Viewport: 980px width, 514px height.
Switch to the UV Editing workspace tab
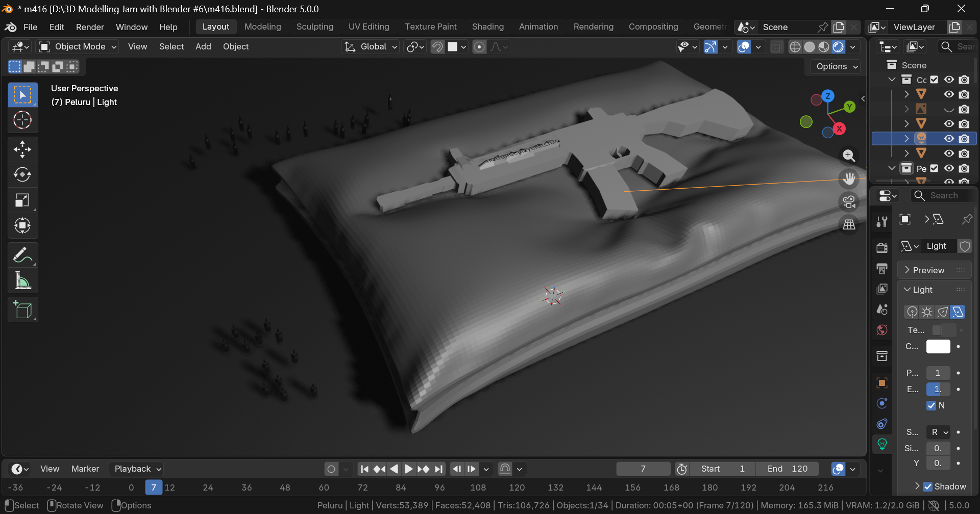click(369, 27)
